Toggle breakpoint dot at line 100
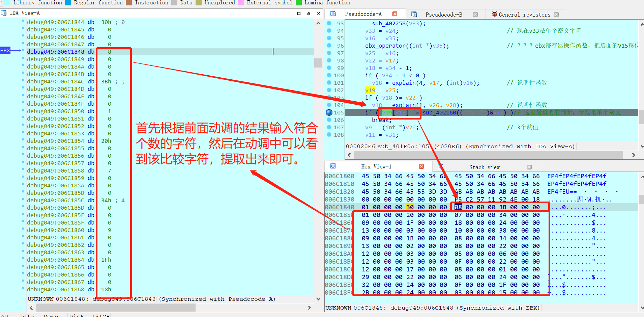644x317 pixels. [x=329, y=75]
